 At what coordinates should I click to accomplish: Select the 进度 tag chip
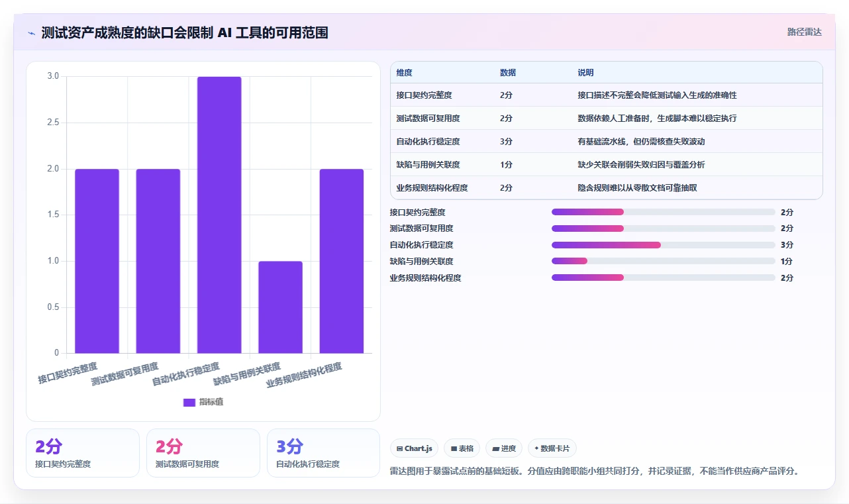504,448
